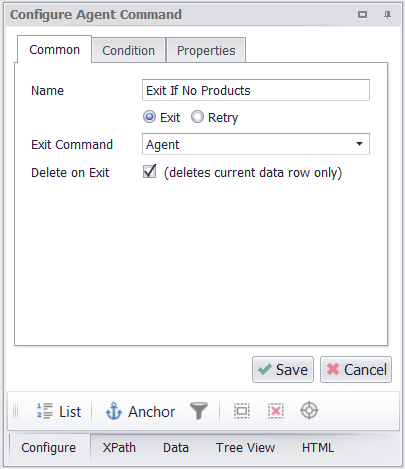Open the Properties tab

206,50
